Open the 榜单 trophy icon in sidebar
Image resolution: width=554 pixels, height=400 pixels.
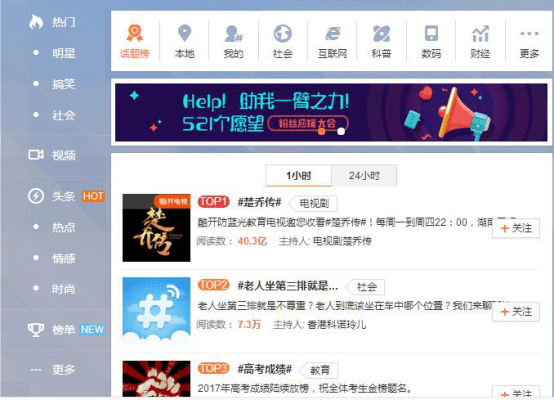36,330
